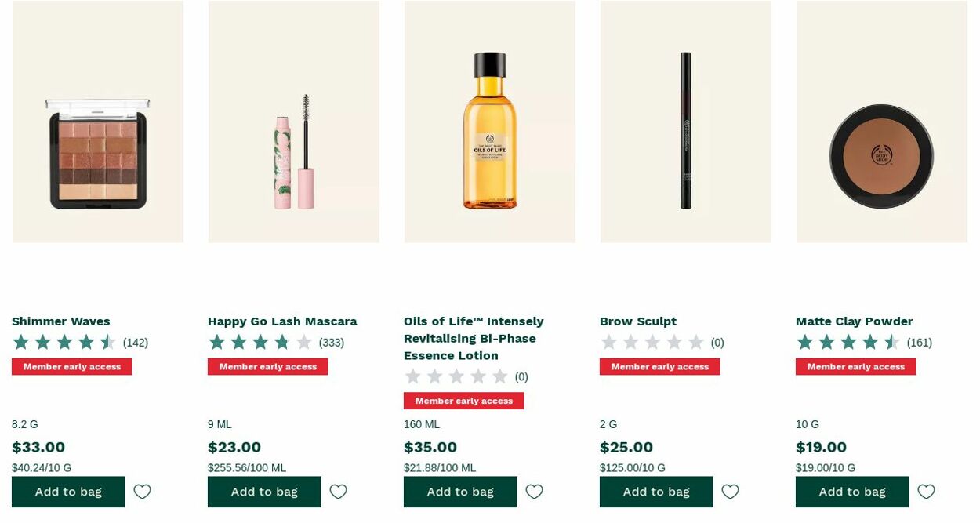Open the Happy Go Lash Mascara listing

click(281, 321)
